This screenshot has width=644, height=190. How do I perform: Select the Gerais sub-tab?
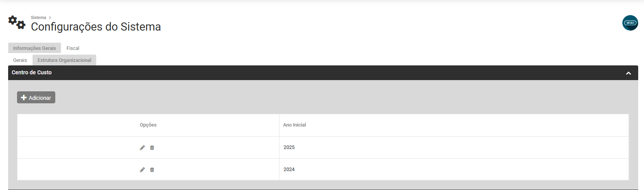20,60
